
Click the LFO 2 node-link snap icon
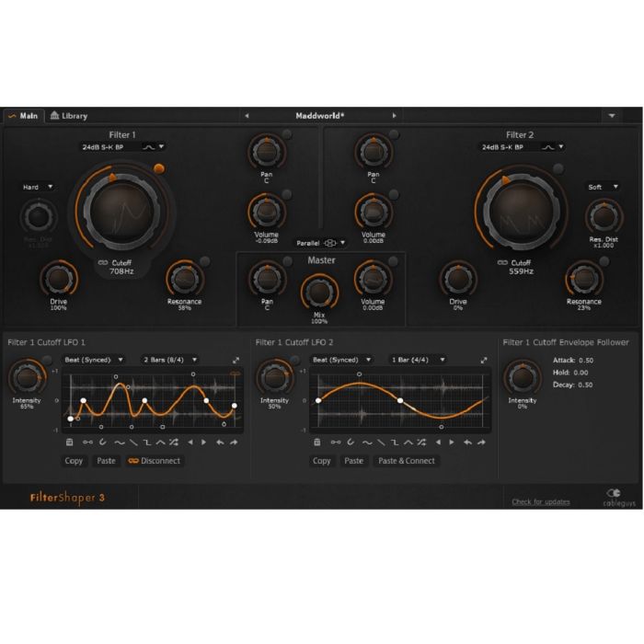(336, 442)
